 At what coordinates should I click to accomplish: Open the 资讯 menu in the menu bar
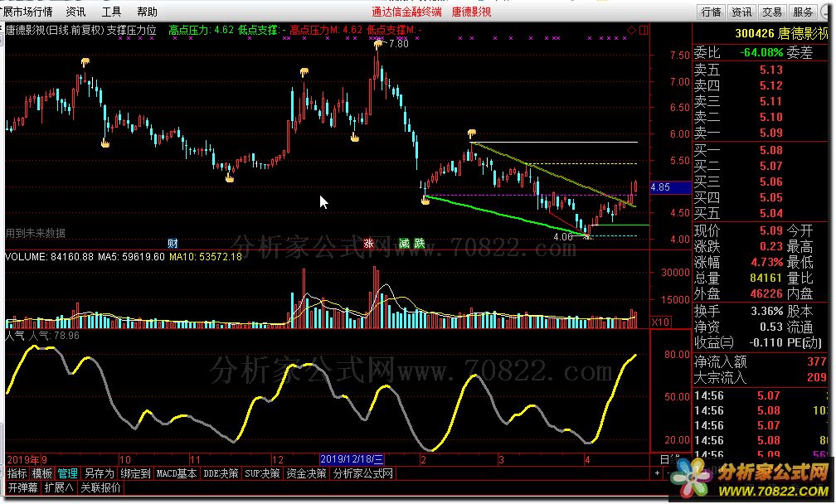[x=75, y=12]
